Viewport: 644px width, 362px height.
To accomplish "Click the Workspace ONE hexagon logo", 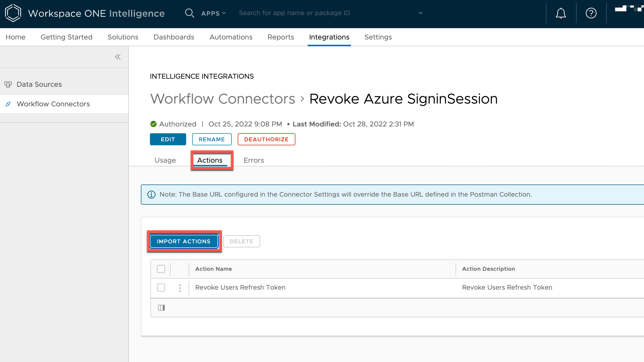I will coord(13,13).
